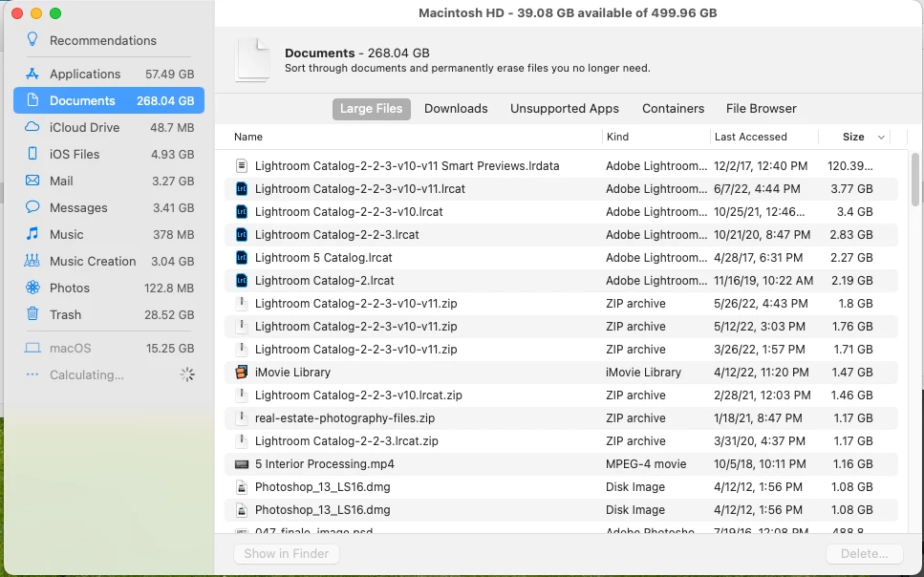
Task: Click the macOS laptop icon
Action: tap(32, 348)
